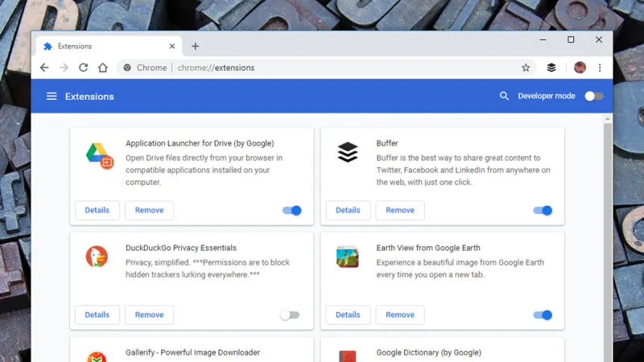Disable Application Launcher for Drive toggle
644x362 pixels.
click(291, 211)
